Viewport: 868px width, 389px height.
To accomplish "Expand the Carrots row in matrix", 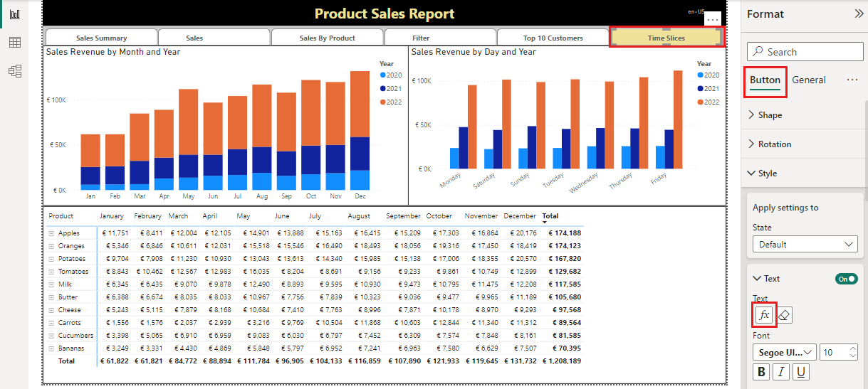I will [51, 323].
